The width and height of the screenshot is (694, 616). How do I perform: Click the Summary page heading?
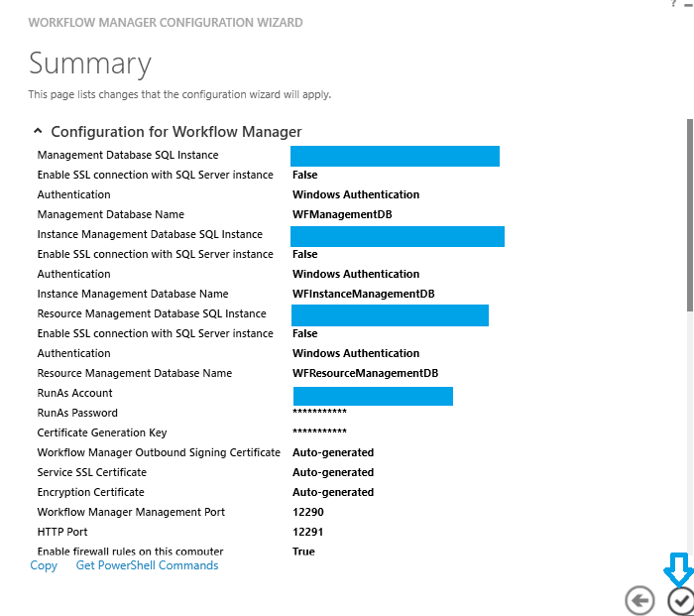click(x=90, y=63)
